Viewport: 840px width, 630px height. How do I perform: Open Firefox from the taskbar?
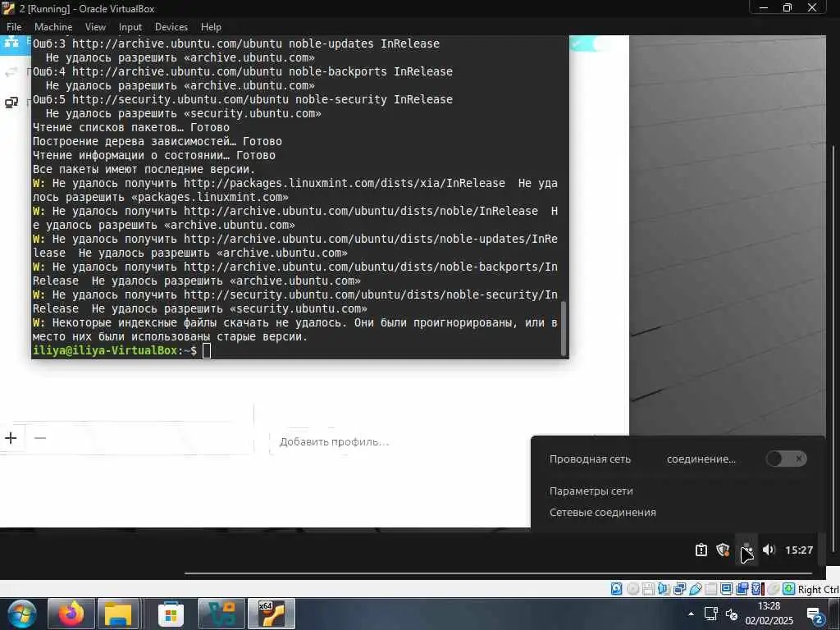click(x=71, y=614)
